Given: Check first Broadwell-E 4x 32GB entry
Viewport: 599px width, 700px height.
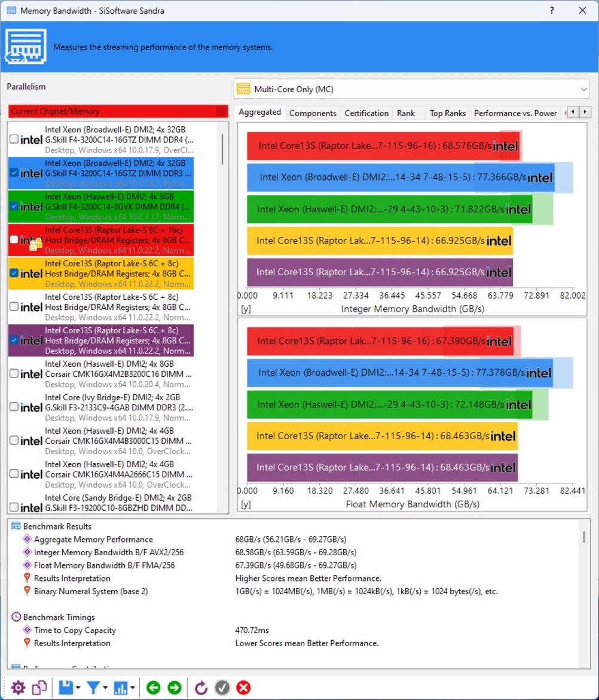Looking at the screenshot, I should point(14,139).
